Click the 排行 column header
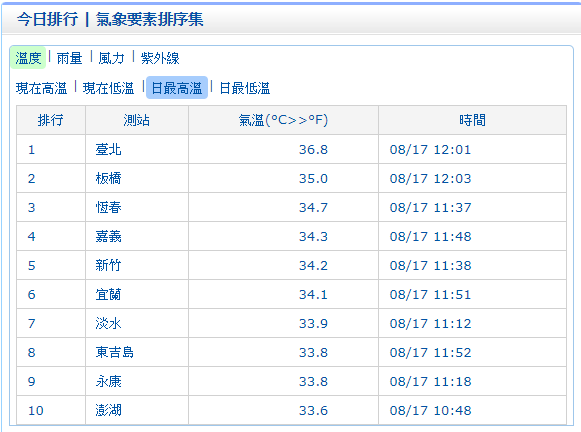 tap(50, 120)
